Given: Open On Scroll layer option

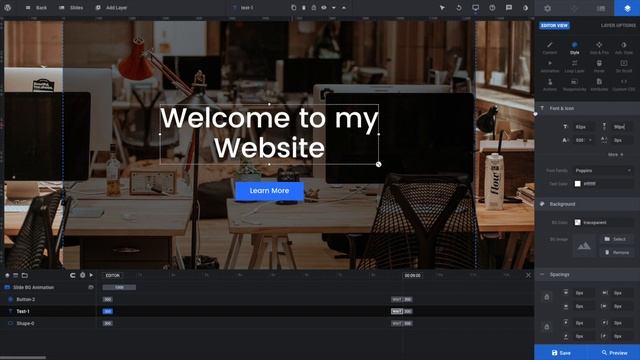Looking at the screenshot, I should pyautogui.click(x=624, y=66).
